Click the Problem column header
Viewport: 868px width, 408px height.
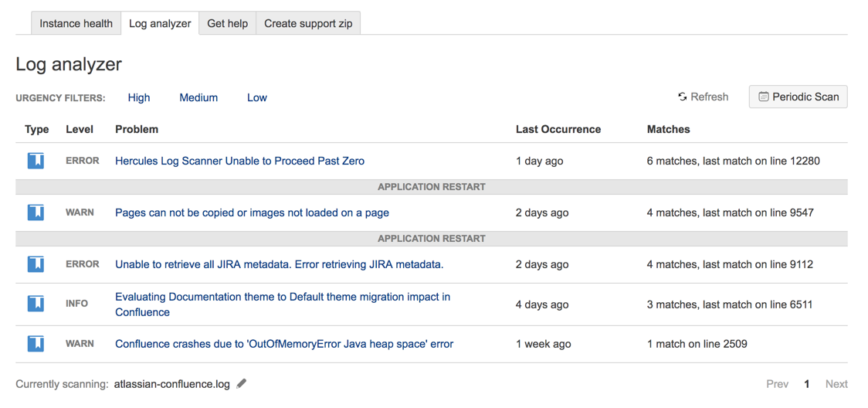[x=137, y=129]
